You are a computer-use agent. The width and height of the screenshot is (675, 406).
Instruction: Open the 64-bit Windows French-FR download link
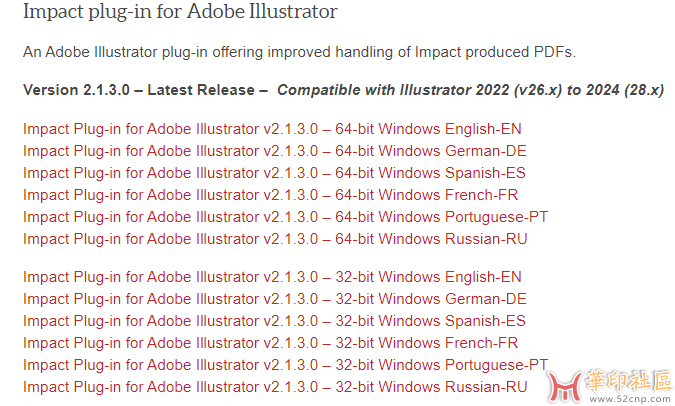coord(270,195)
